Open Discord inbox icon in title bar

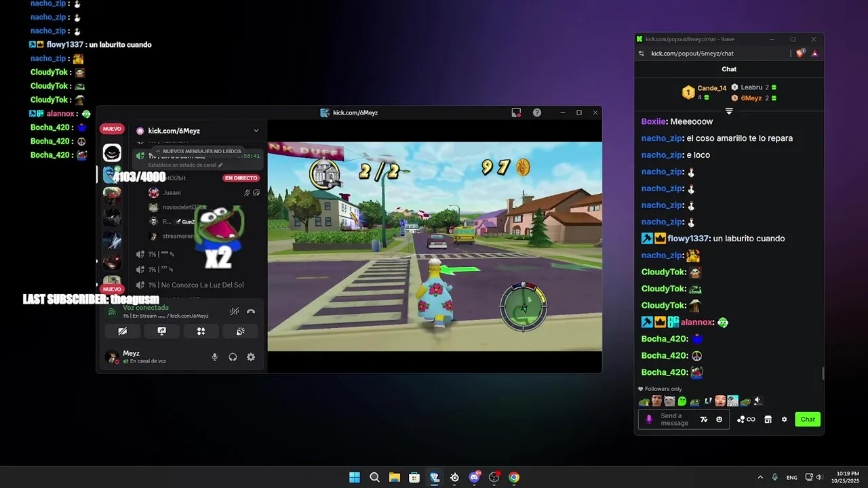516,113
